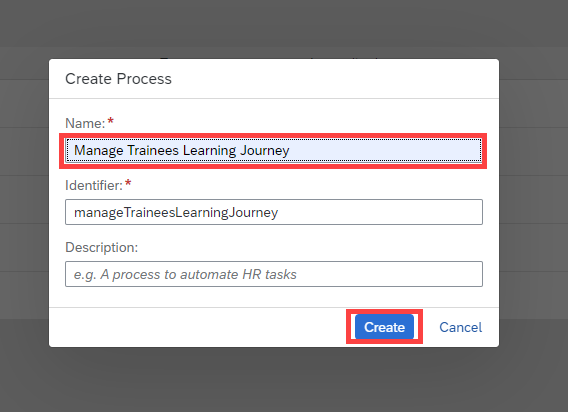Place cursor on 'Manage Trainees Learning Journey' text
Screen dimensions: 568x412
181,150
